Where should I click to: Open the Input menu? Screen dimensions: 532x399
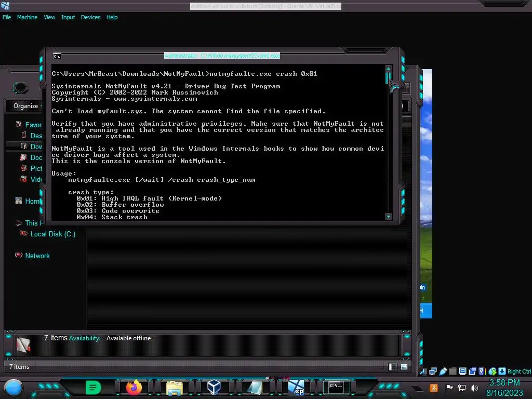click(68, 17)
